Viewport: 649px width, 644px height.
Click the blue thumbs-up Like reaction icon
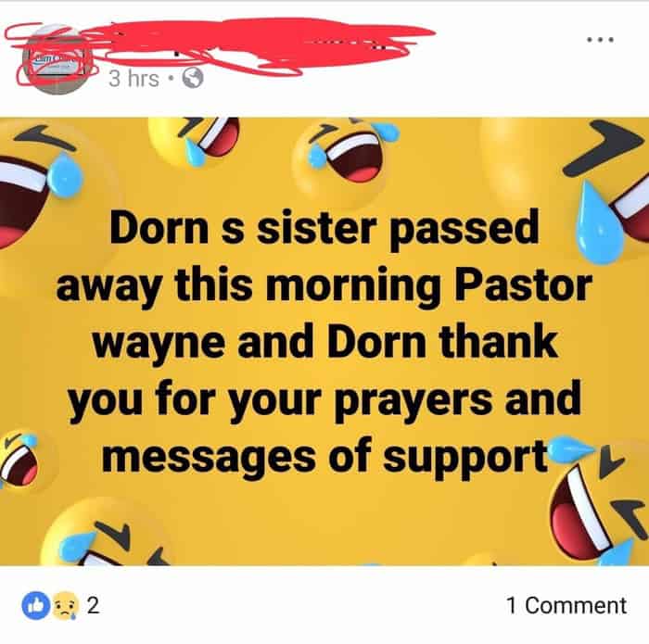tap(36, 605)
